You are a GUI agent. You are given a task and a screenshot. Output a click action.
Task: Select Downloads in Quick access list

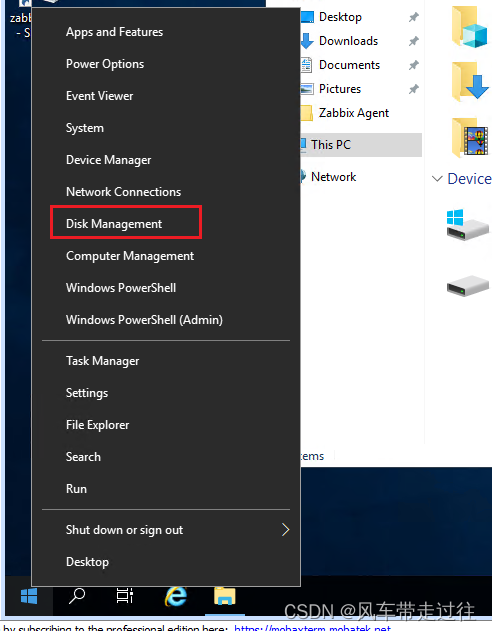tap(348, 41)
